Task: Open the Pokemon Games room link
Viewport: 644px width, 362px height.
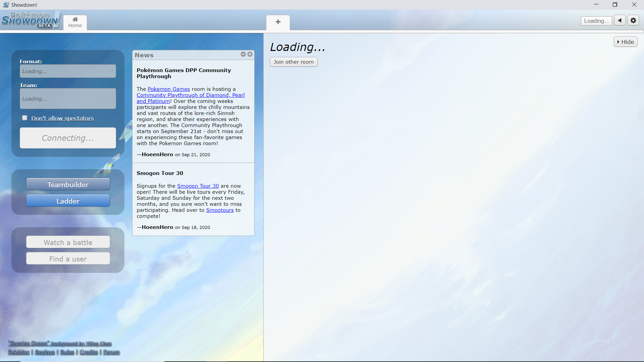Action: [169, 89]
